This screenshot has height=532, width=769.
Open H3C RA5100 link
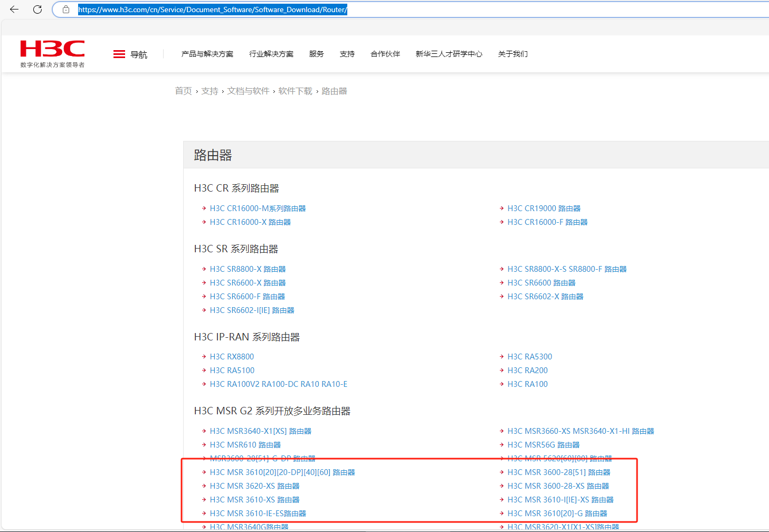(232, 370)
